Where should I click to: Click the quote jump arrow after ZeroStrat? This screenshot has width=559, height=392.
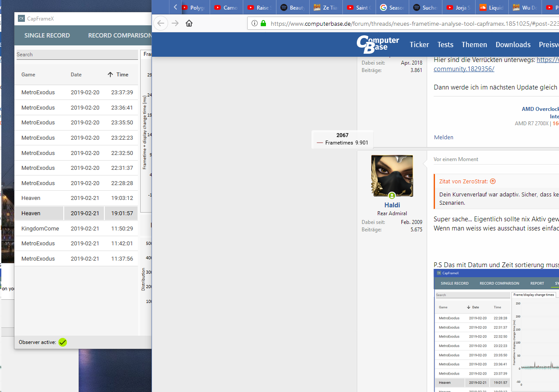pyautogui.click(x=493, y=181)
